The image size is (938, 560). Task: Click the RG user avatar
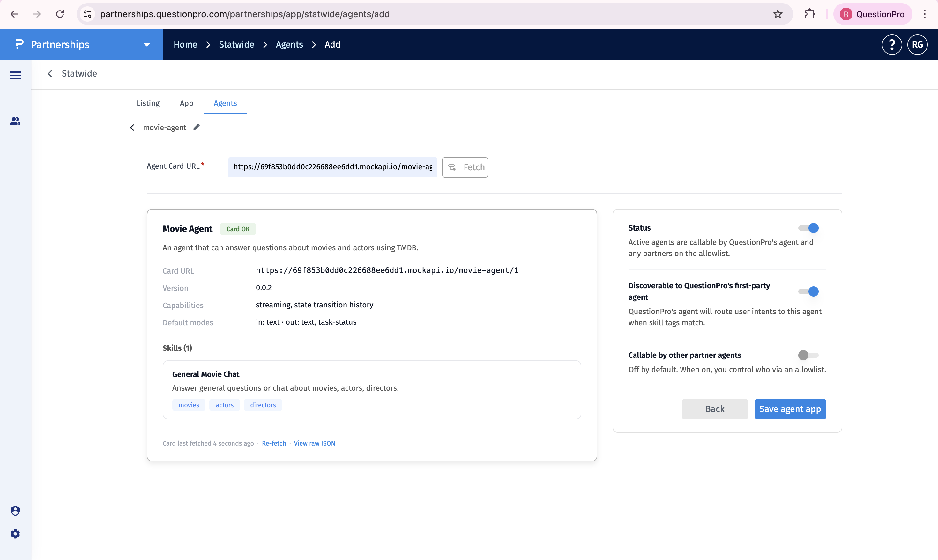[x=917, y=45]
